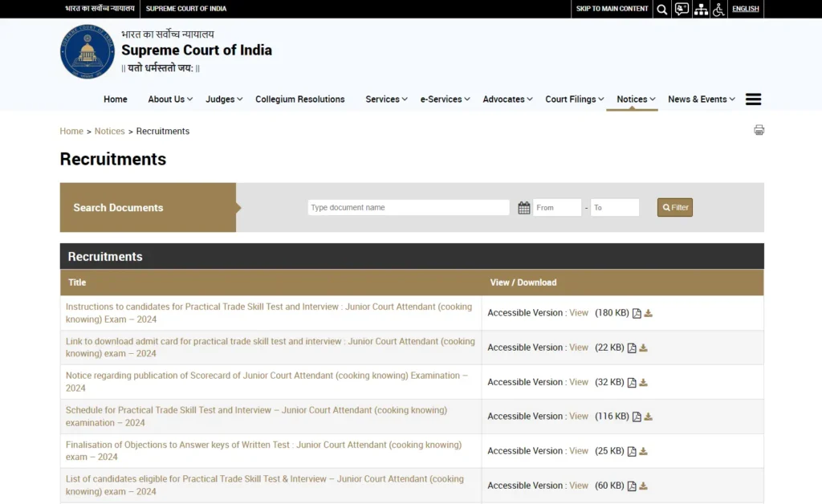Open the sitemap icon in top bar
This screenshot has width=822, height=504.
(701, 10)
